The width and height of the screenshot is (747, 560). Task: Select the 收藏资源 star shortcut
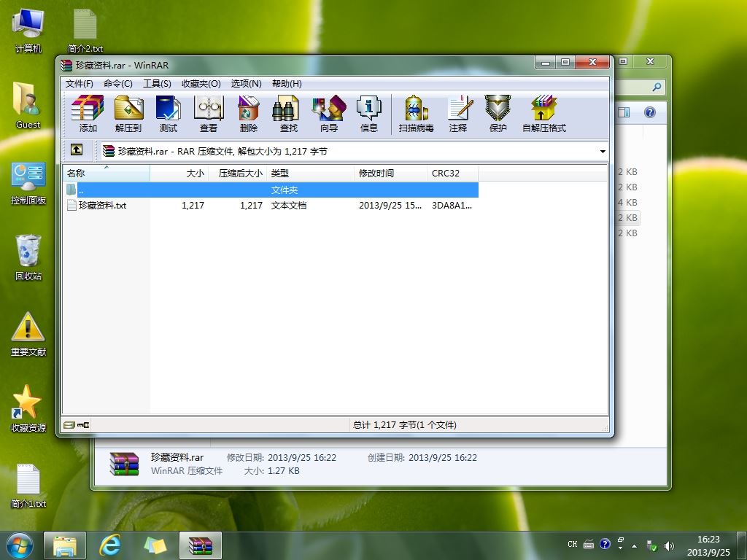pos(28,408)
